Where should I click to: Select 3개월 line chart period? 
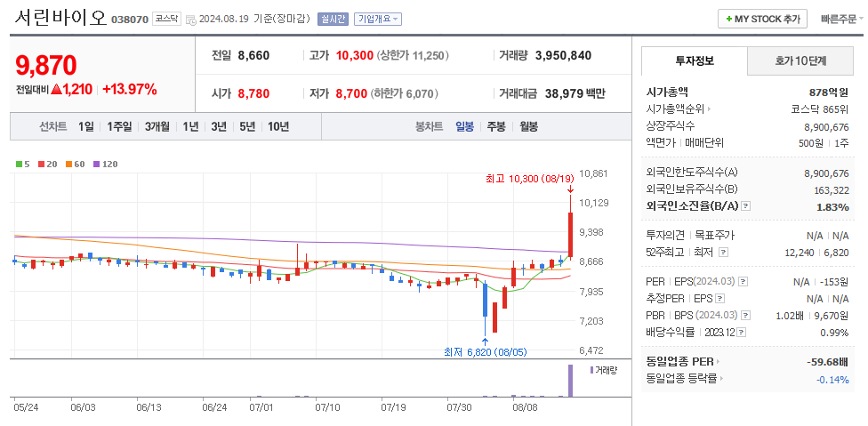point(157,126)
